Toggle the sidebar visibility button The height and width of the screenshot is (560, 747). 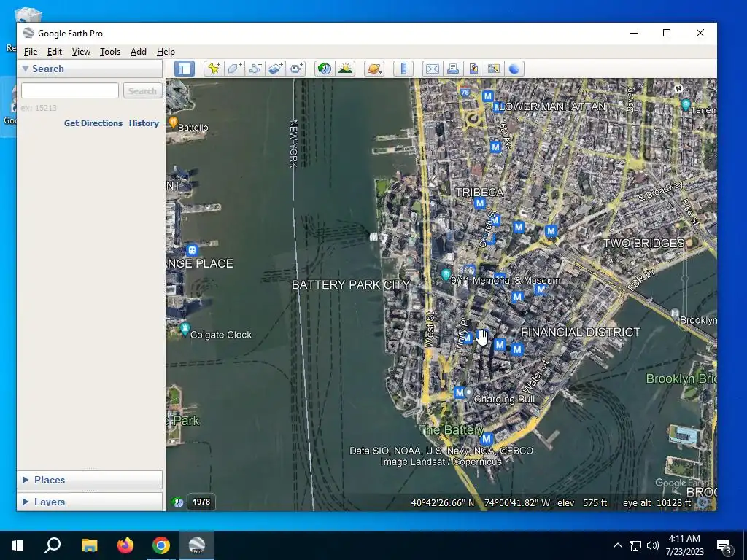tap(185, 69)
